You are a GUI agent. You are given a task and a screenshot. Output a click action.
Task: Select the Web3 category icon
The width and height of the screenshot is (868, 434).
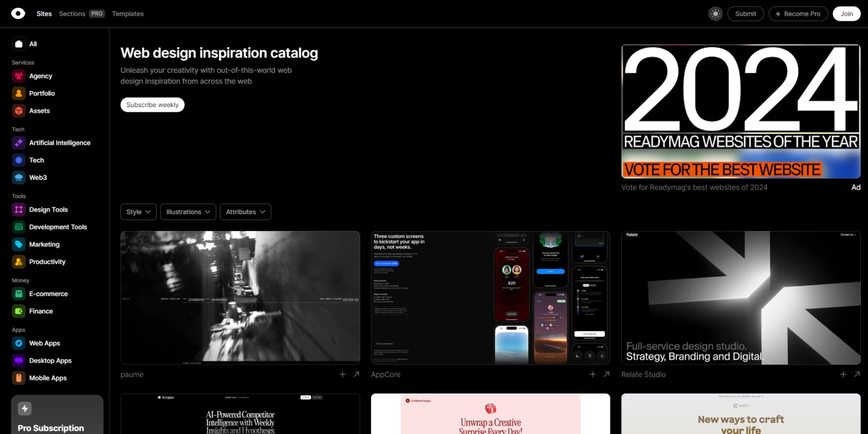tap(18, 177)
